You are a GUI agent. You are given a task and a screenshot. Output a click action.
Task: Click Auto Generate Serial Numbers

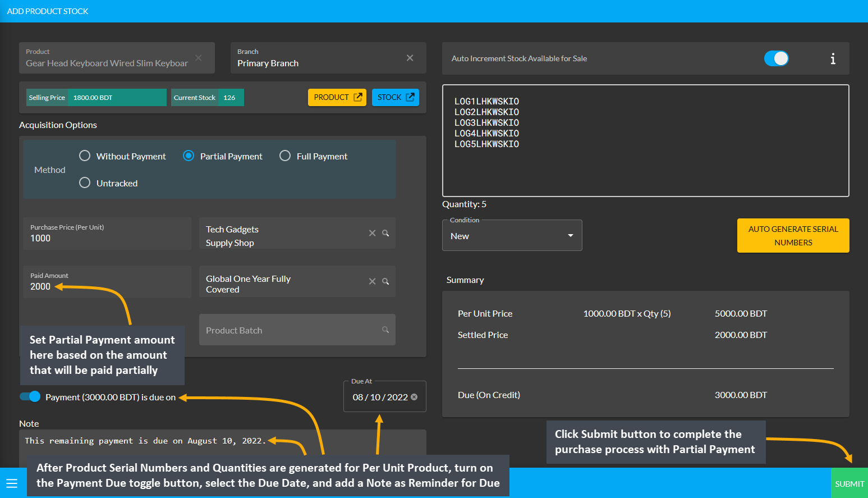click(x=793, y=236)
